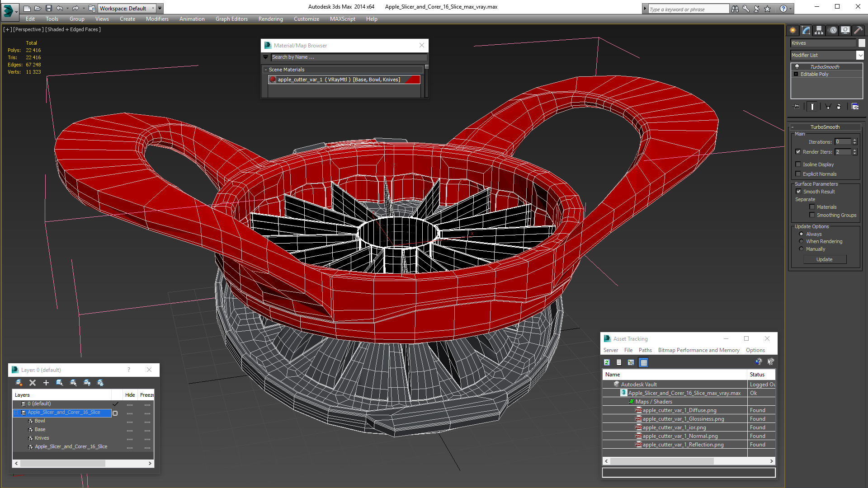Open the Utilities hammer panel tab

coord(858,30)
